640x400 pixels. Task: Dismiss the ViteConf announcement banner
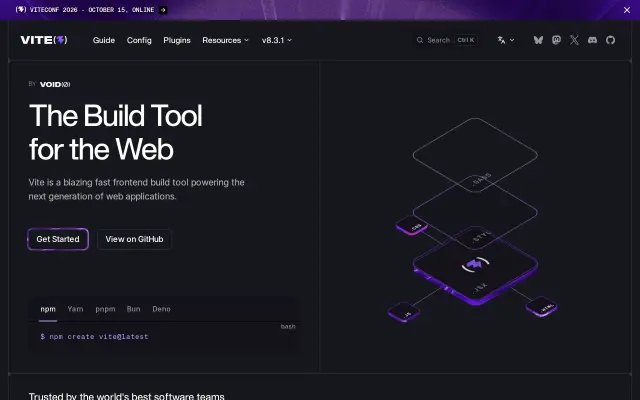(x=627, y=10)
